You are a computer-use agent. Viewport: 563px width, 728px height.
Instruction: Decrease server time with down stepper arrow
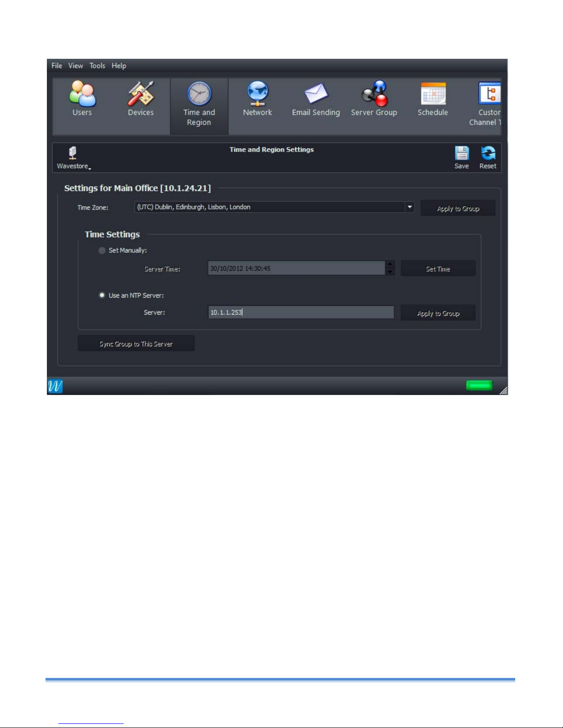(390, 271)
